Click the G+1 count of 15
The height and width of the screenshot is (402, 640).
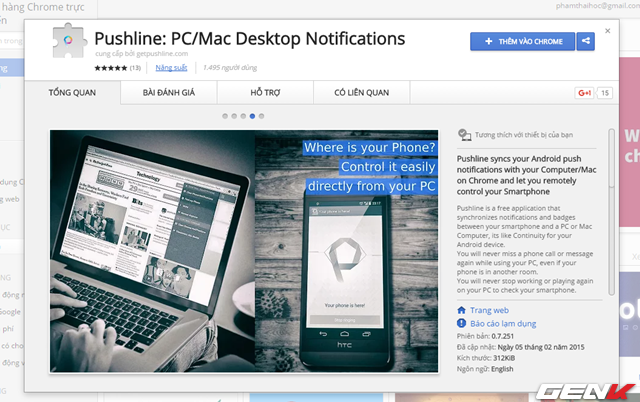pos(604,93)
